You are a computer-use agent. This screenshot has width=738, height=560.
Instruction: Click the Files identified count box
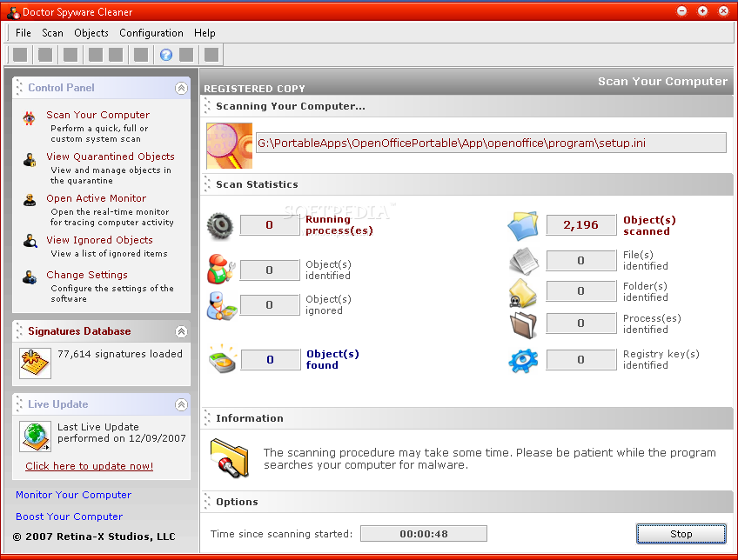pyautogui.click(x=581, y=261)
